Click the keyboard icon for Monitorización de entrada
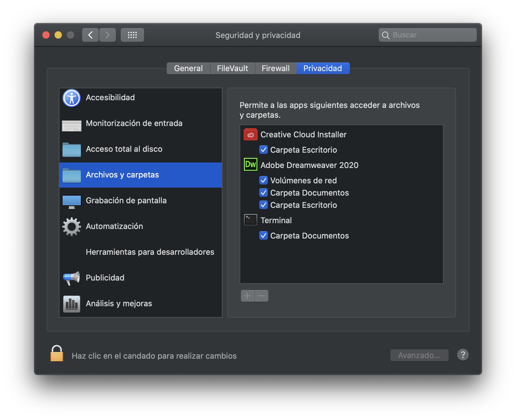Viewport: 516px width, 420px height. click(x=71, y=124)
